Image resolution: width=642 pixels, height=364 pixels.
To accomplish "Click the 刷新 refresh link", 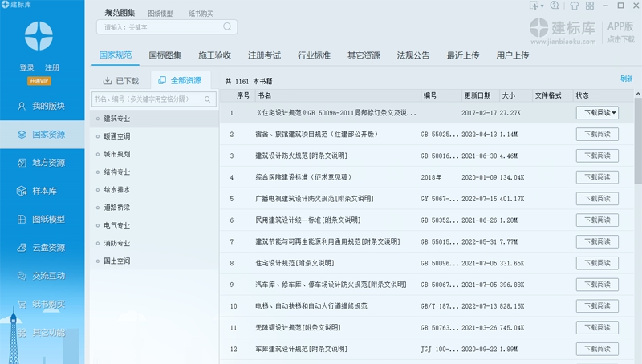I will pyautogui.click(x=626, y=79).
